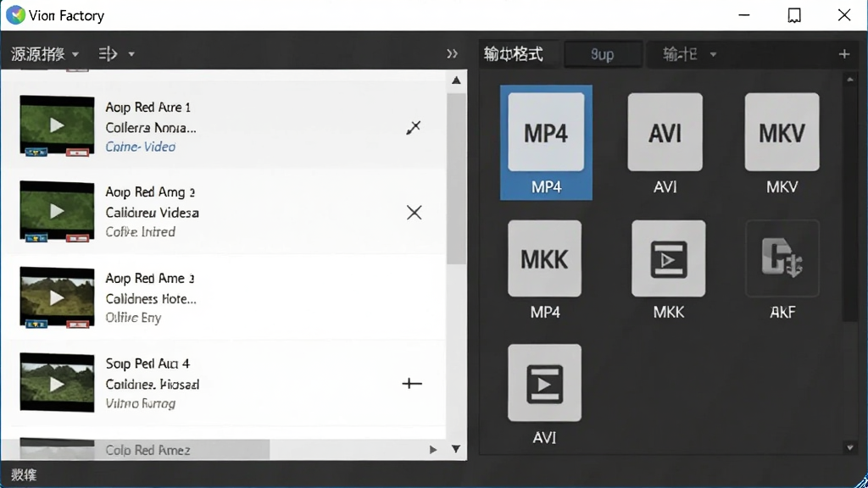The height and width of the screenshot is (488, 868).
Task: Switch to the 输串格式 tab
Action: pos(513,54)
